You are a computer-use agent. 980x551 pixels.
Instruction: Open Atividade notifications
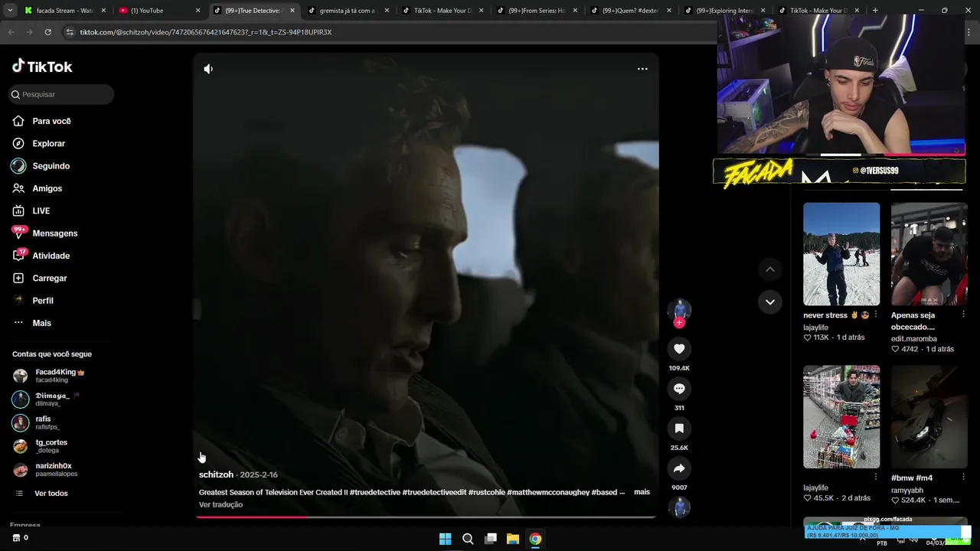pos(41,256)
